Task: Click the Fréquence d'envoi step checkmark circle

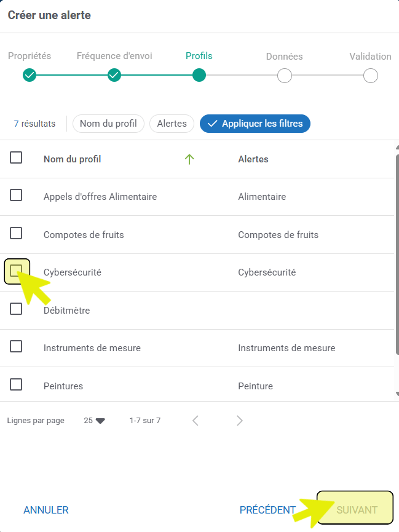Action: [114, 76]
